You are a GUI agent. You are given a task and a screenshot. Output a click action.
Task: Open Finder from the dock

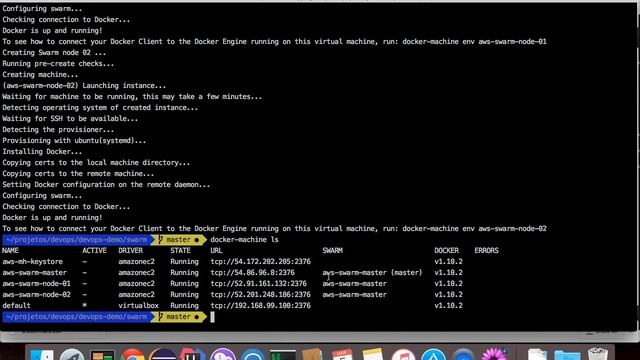point(42,355)
